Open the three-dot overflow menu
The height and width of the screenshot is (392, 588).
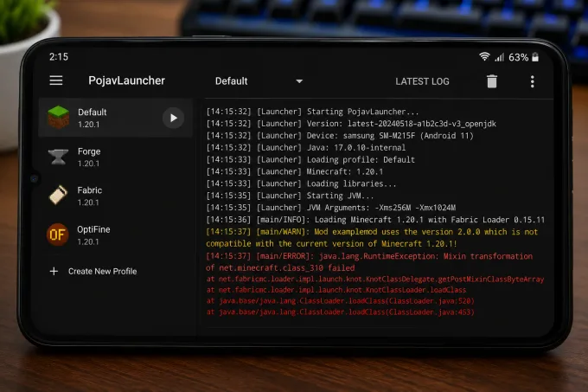coord(532,81)
